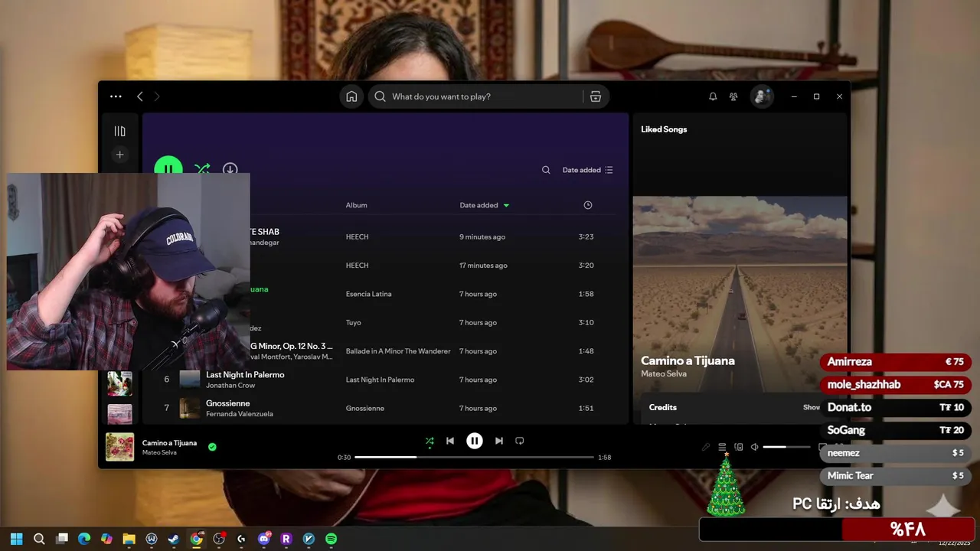Open the What's New notifications bell
Image resolution: width=980 pixels, height=551 pixels.
713,96
